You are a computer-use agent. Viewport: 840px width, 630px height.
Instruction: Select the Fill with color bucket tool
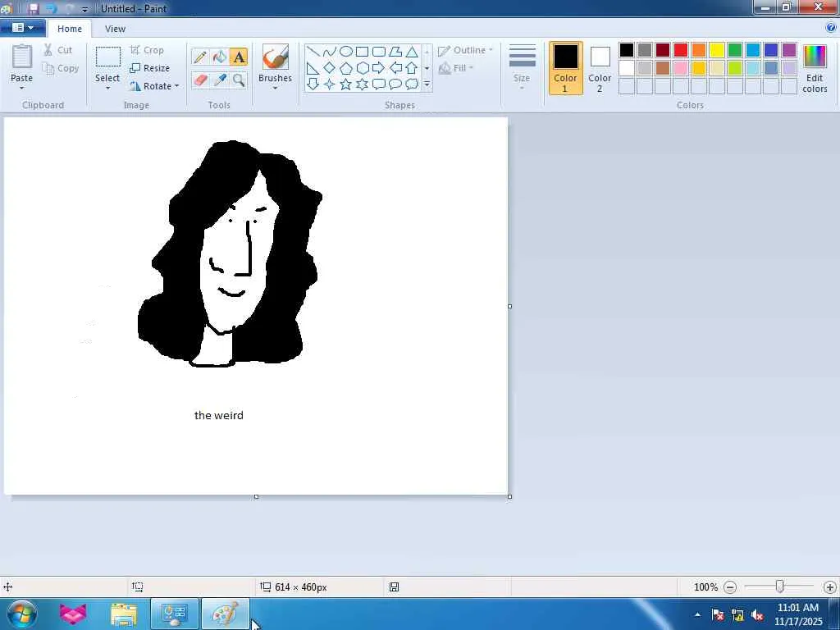click(219, 57)
